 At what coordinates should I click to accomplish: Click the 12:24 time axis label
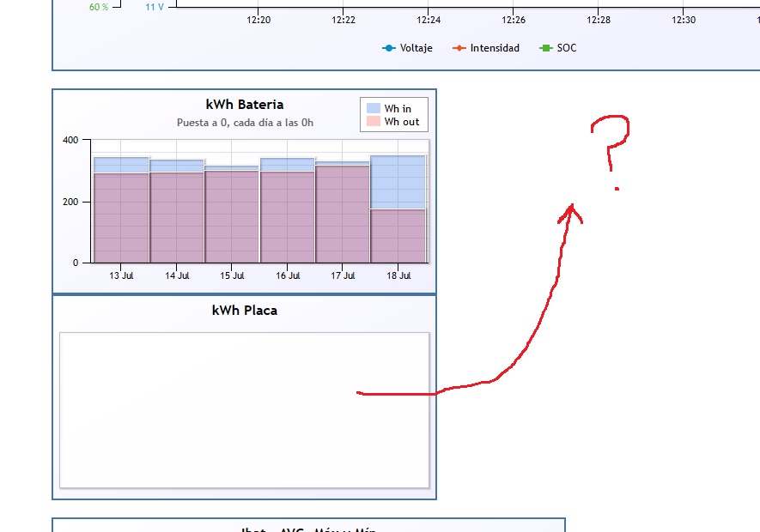pos(429,20)
